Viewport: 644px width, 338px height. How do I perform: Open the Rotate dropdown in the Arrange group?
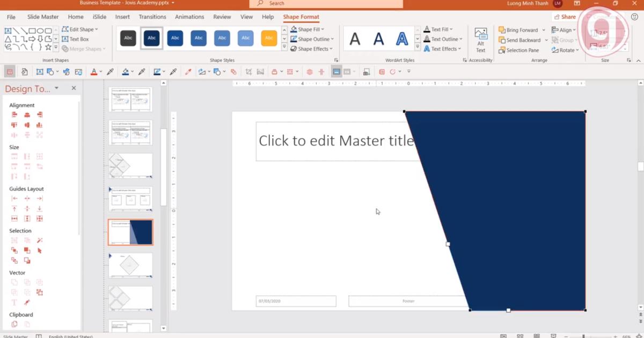pos(566,50)
